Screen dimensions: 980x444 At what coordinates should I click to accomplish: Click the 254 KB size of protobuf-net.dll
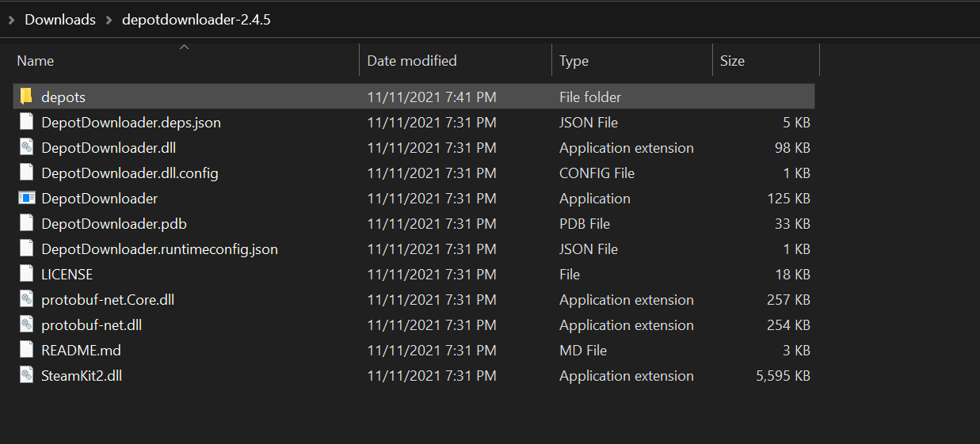(788, 325)
